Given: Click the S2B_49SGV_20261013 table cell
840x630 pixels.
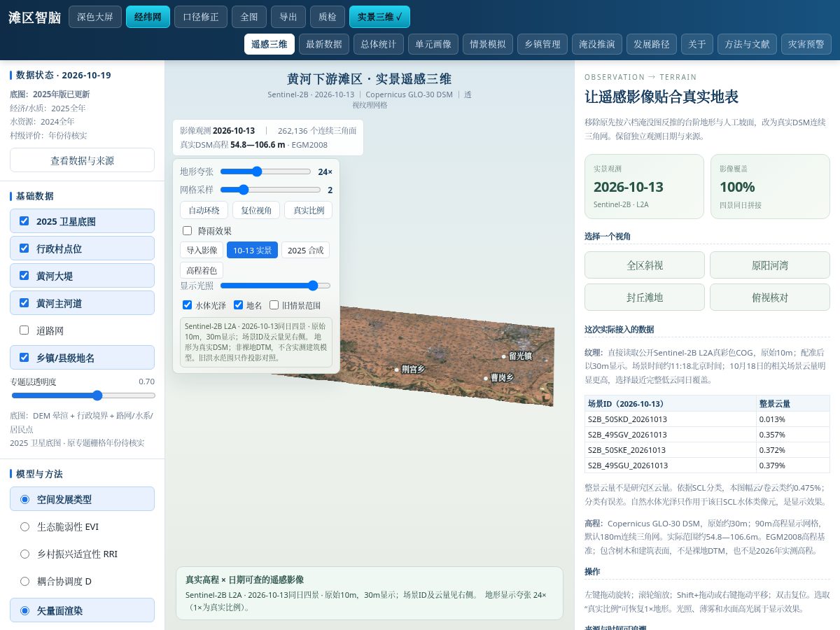Looking at the screenshot, I should point(671,435).
